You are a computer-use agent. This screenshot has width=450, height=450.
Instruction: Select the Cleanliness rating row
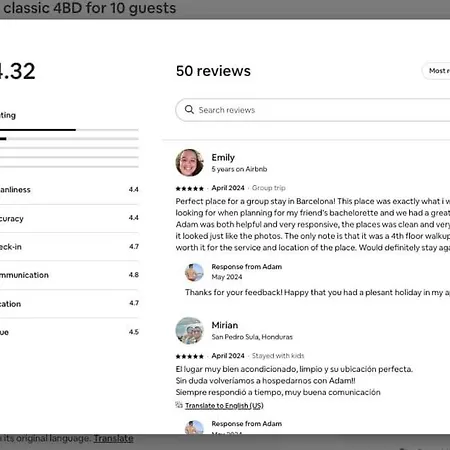tap(69, 190)
